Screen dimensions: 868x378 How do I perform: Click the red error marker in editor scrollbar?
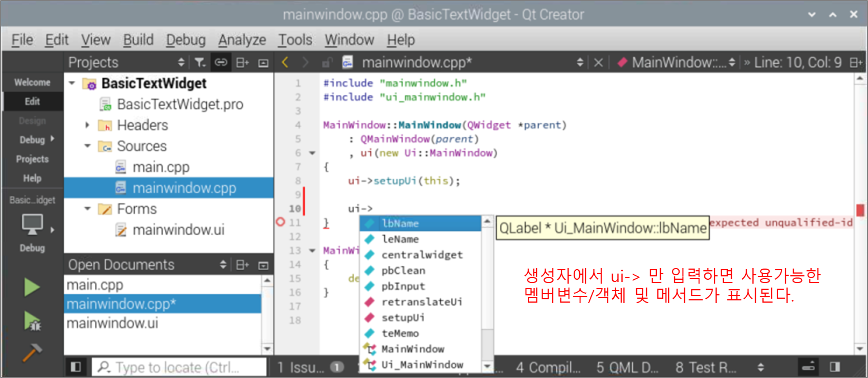[x=860, y=210]
